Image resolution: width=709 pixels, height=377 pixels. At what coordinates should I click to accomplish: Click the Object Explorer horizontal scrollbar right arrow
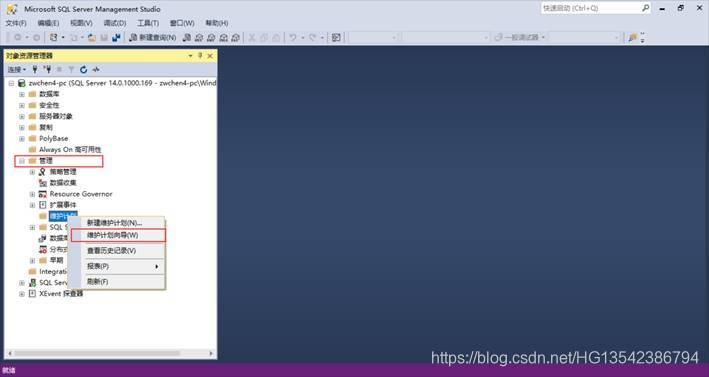click(x=211, y=353)
